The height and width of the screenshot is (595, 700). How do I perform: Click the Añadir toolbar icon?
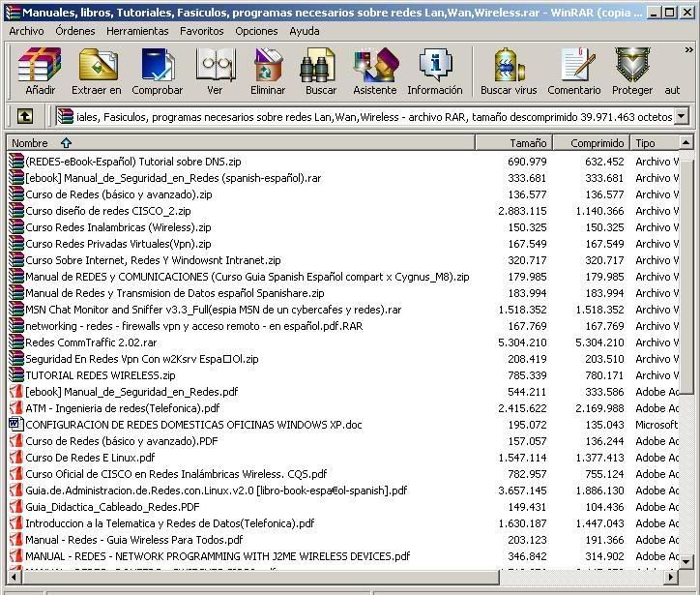pos(40,71)
